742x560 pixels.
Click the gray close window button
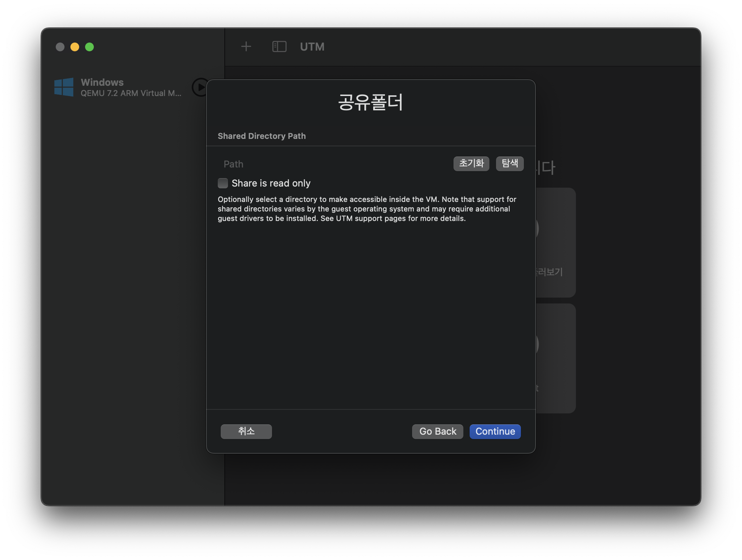tap(60, 47)
